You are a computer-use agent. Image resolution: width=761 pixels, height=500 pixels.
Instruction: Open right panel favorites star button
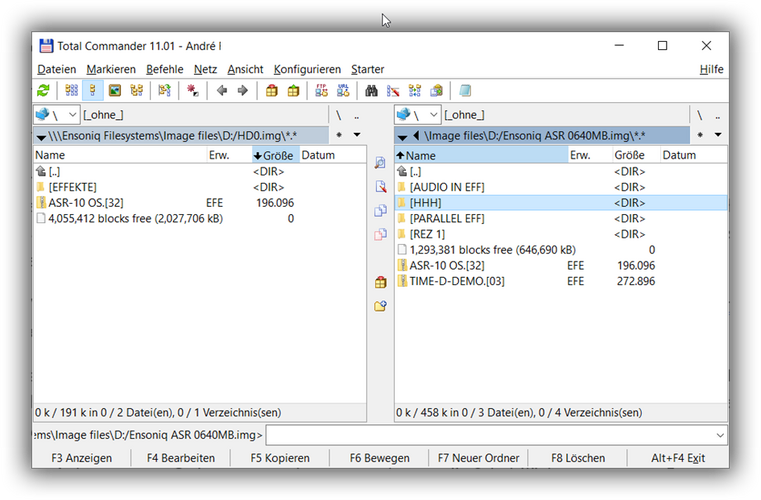(x=700, y=135)
